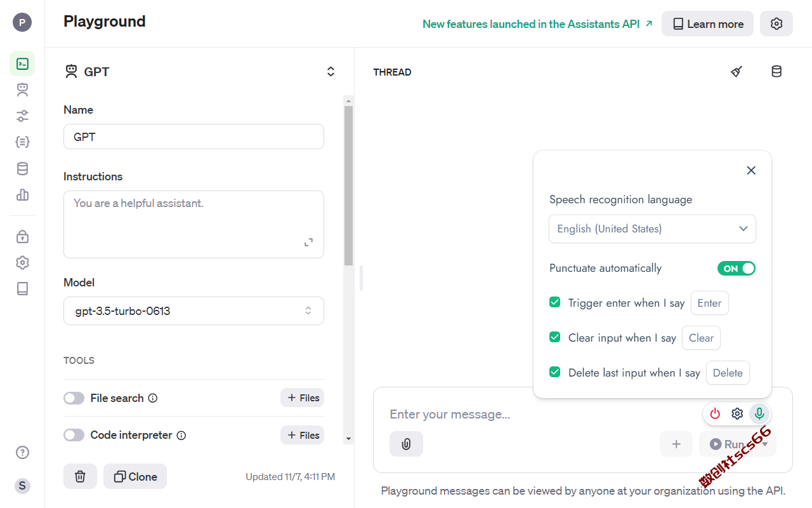Screen dimensions: 812x508
Task: Close the speech recognition settings popup
Action: pyautogui.click(x=751, y=170)
